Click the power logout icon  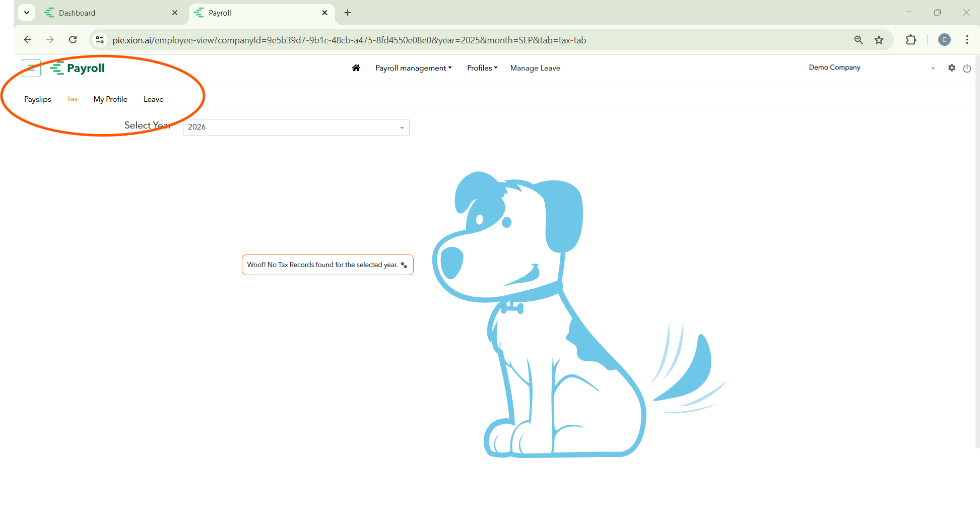966,69
